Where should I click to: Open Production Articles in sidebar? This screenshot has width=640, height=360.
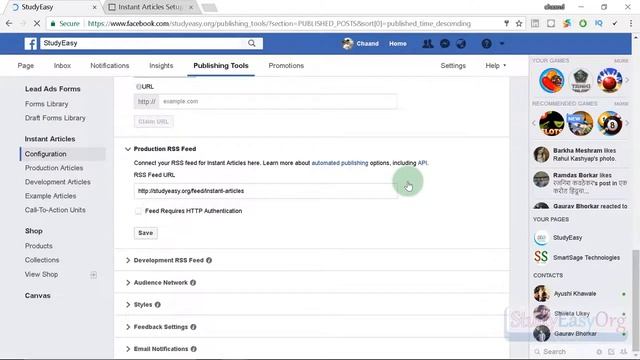54,168
